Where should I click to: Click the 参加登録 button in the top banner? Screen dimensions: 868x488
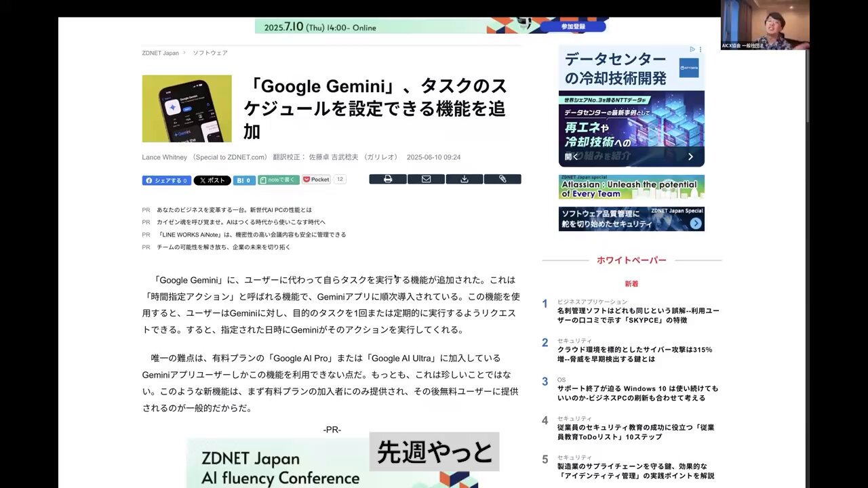pyautogui.click(x=573, y=26)
